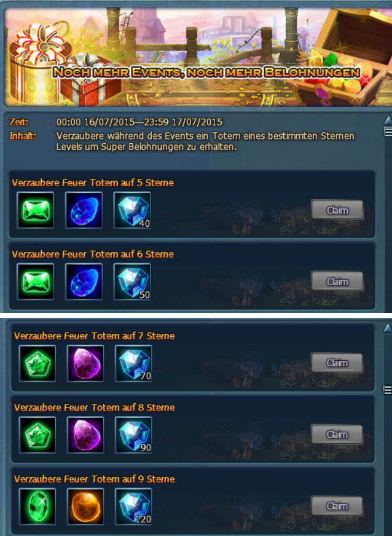Claim the 6 Sterne Feuer Totem reward
Viewport: 392px width, 536px height.
pos(337,282)
